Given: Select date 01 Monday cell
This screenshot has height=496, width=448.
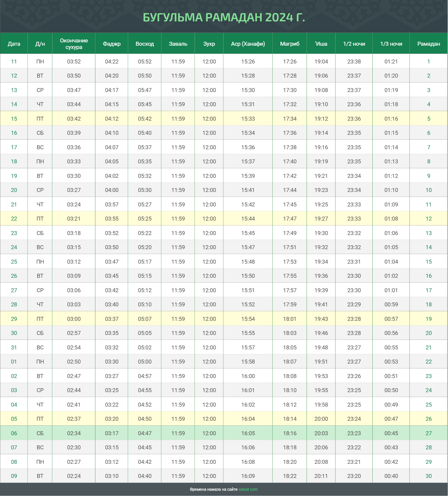Looking at the screenshot, I should coord(14,362).
